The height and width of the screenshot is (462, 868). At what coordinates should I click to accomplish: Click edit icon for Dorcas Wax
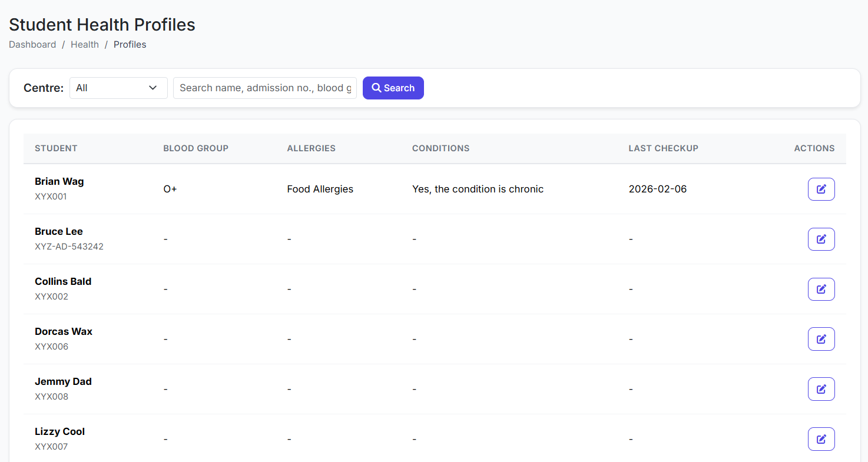click(821, 339)
